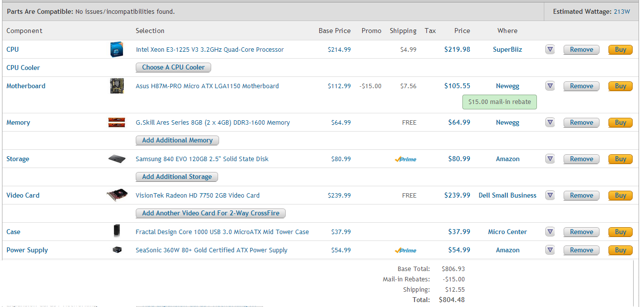Expand the CPU row price dropdown arrow
Viewport: 644px width, 307px height.
point(550,49)
